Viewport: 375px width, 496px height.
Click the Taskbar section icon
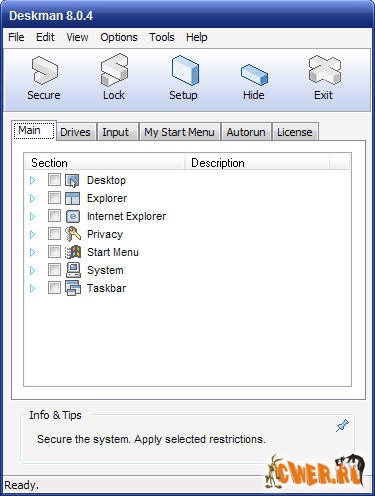click(73, 288)
